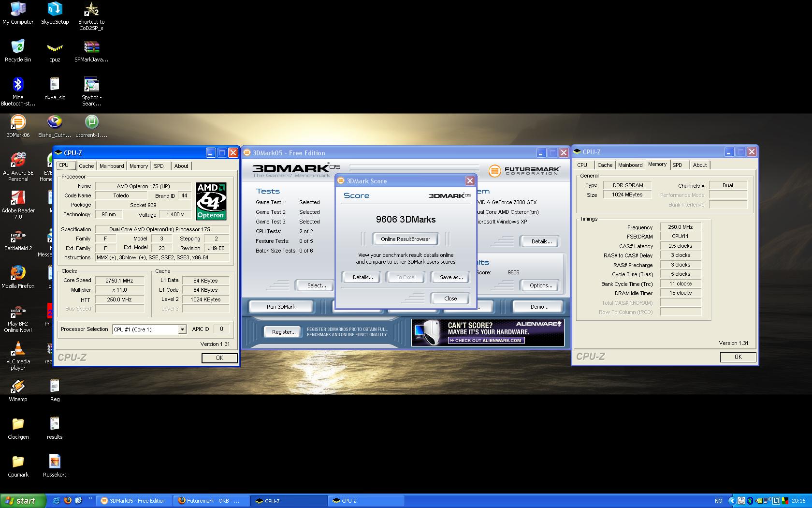Switch to Mainboard tab in left CPU-Z

click(x=112, y=166)
